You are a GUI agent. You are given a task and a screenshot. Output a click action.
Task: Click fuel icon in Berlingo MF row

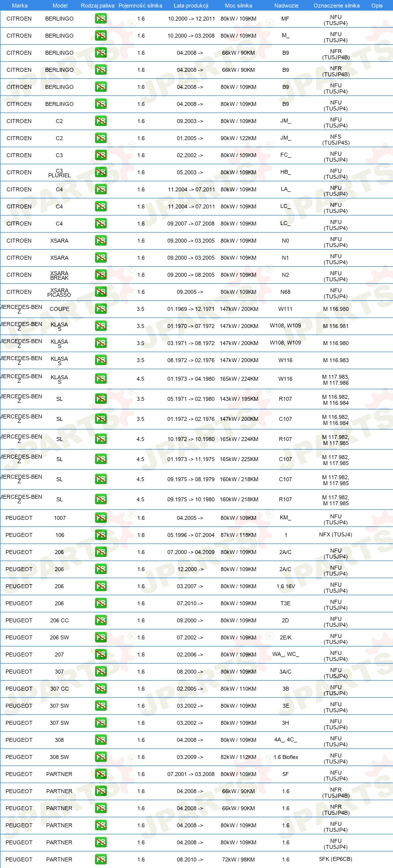point(101,19)
